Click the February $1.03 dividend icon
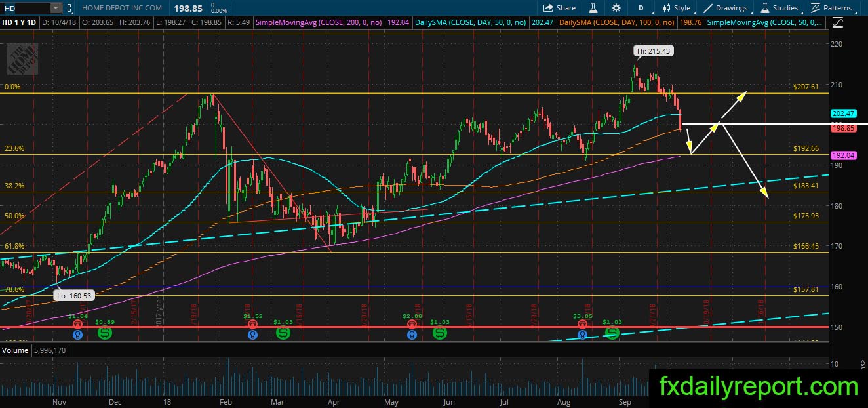Image resolution: width=868 pixels, height=408 pixels. 283,333
